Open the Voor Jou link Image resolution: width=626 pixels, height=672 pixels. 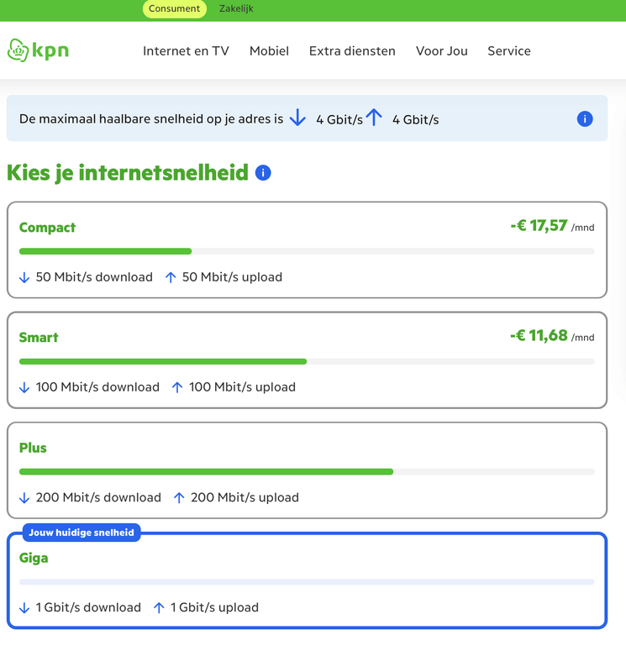pos(442,51)
